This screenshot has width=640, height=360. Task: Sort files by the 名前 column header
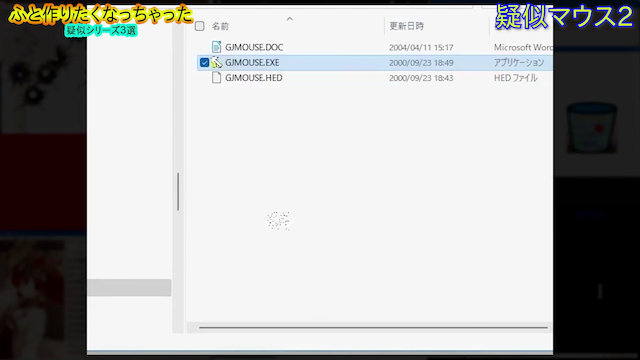pyautogui.click(x=220, y=26)
